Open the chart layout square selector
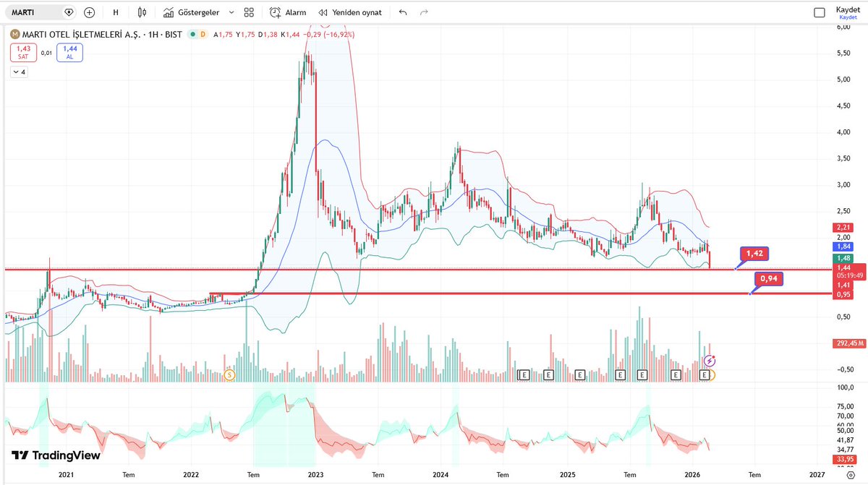The width and height of the screenshot is (868, 485). point(820,12)
